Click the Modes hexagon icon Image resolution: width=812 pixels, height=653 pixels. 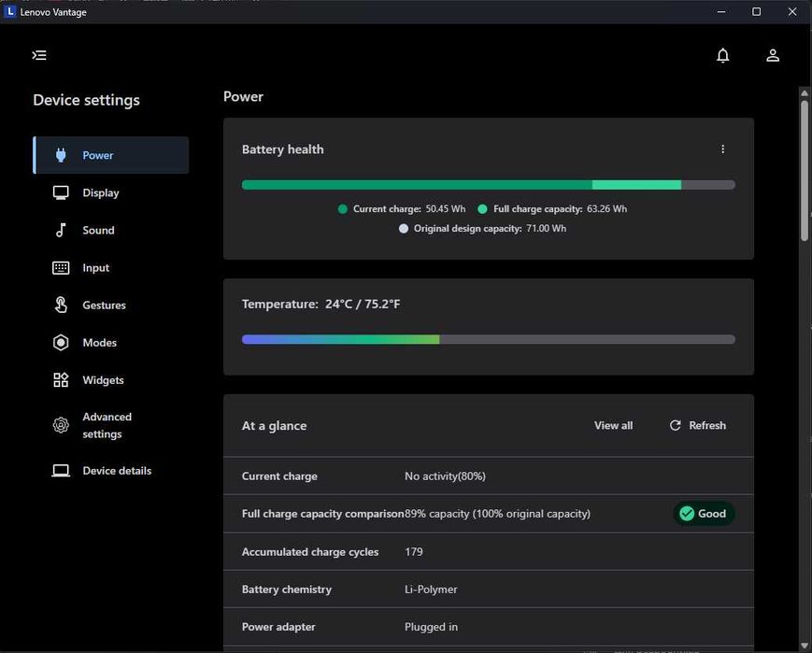(61, 342)
